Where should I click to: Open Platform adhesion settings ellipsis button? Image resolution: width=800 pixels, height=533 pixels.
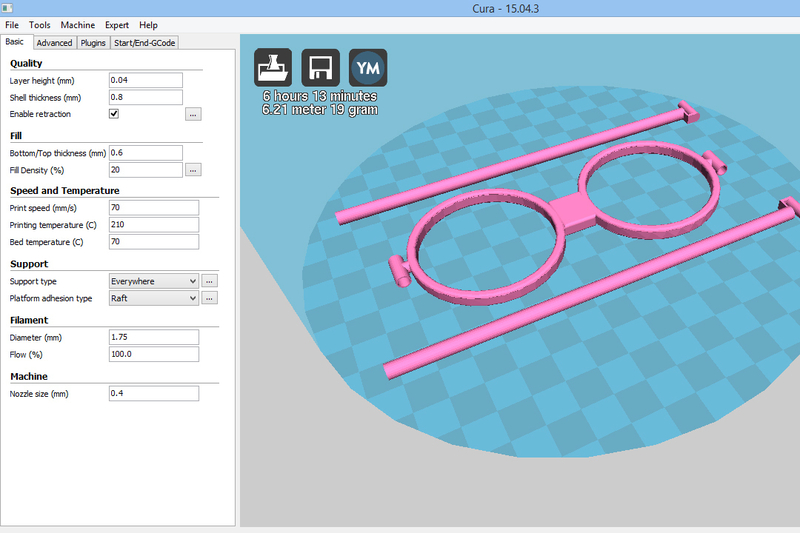[209, 298]
